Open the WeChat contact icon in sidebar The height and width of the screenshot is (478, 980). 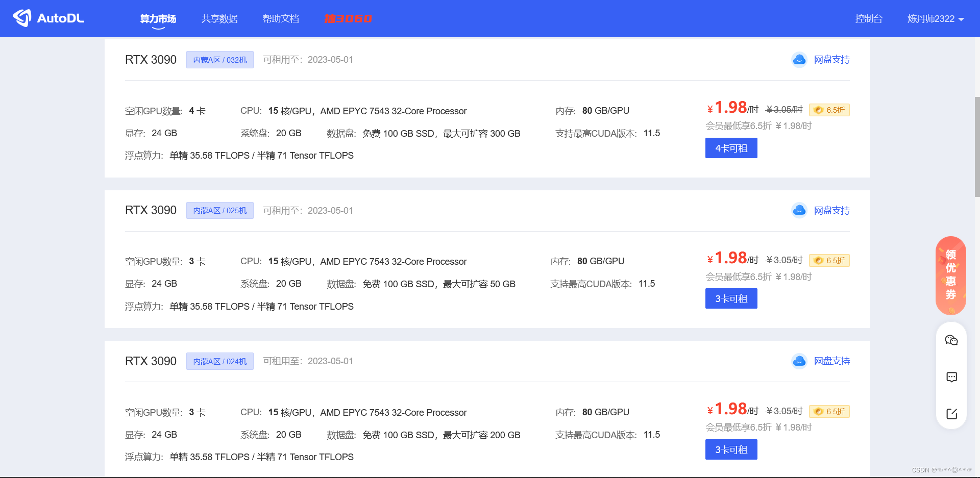pyautogui.click(x=951, y=340)
